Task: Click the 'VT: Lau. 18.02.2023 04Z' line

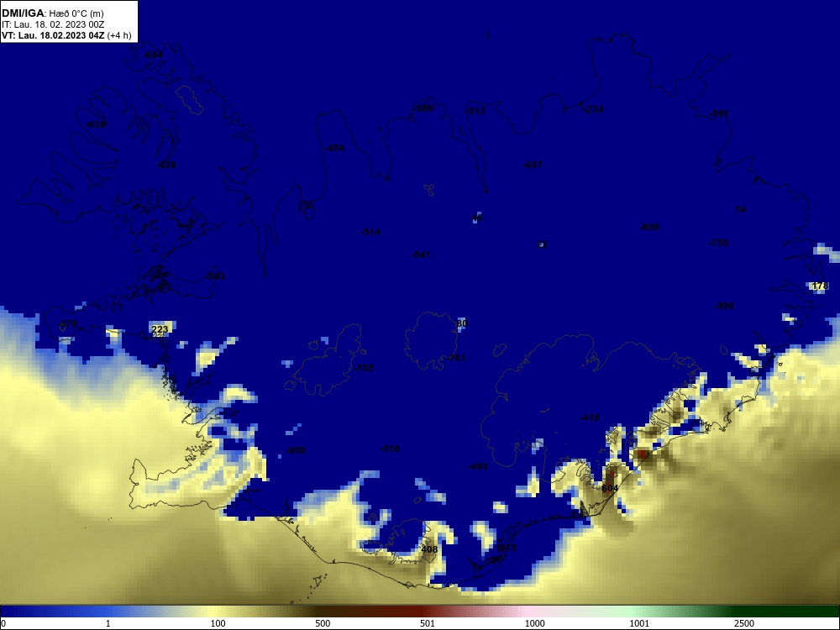Action: [53, 36]
